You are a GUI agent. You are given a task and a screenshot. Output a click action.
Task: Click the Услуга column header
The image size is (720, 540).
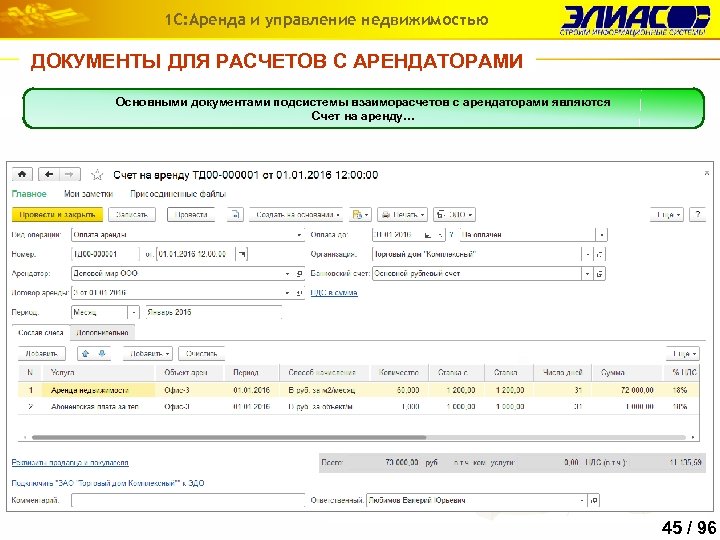tap(98, 372)
